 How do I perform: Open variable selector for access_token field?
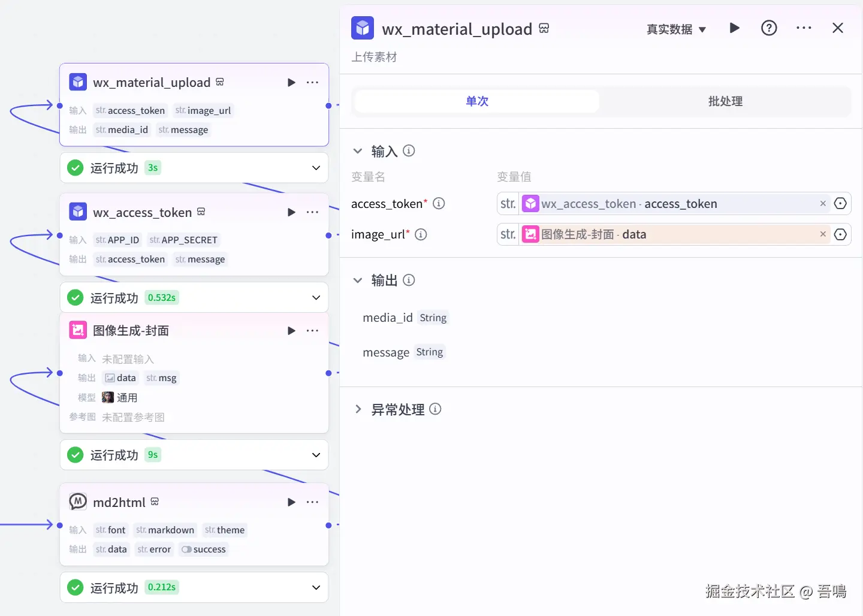840,203
